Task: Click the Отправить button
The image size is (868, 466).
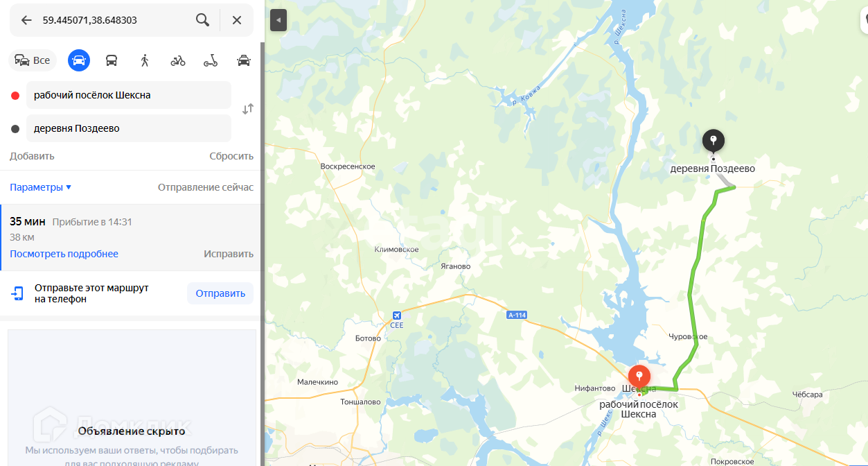Action: point(220,293)
